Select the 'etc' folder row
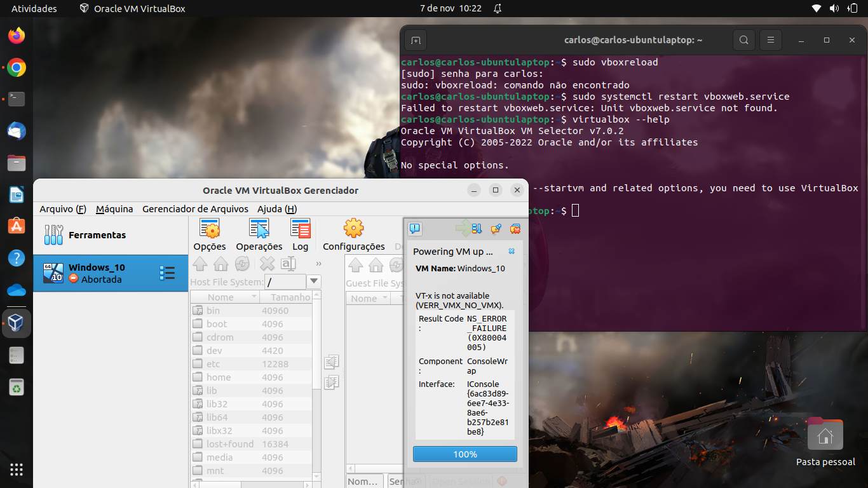This screenshot has width=868, height=488. (x=252, y=364)
